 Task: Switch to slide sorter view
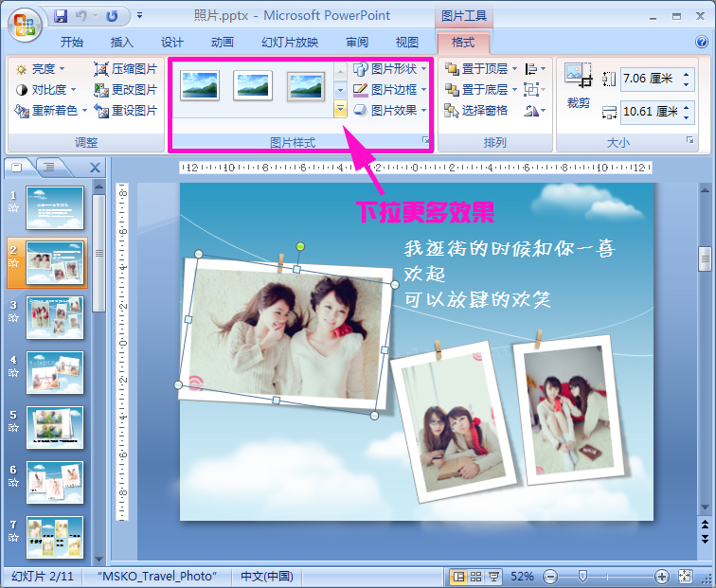click(475, 577)
